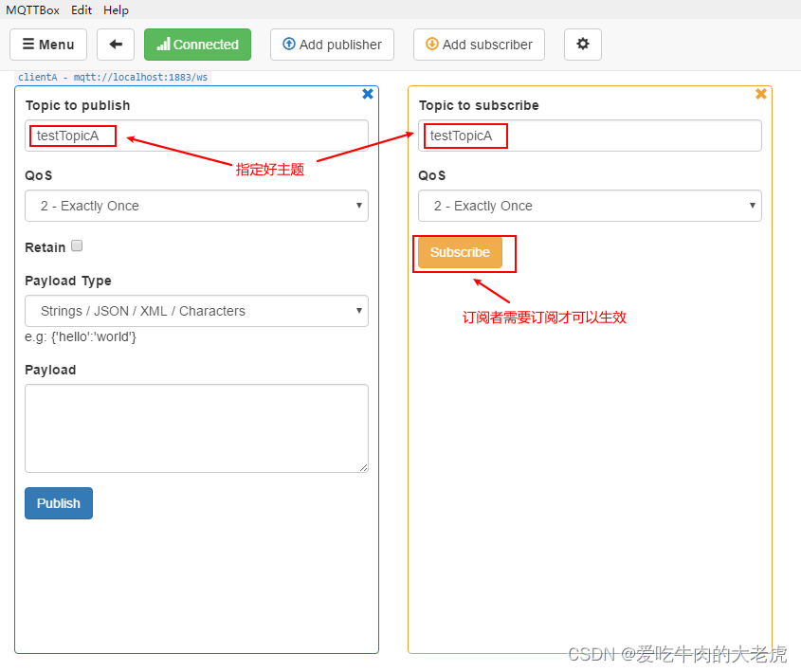Close the publisher panel with blue X
This screenshot has height=672, width=801.
[368, 94]
